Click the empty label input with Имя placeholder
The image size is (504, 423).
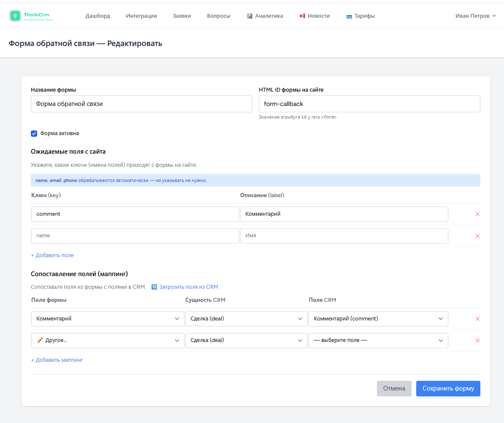tap(344, 236)
